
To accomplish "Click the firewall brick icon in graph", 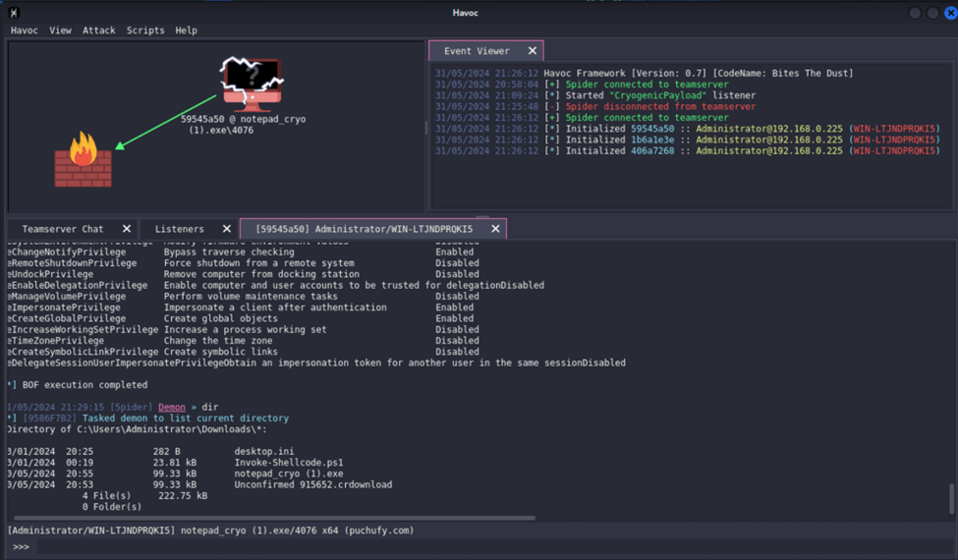I will click(x=83, y=160).
